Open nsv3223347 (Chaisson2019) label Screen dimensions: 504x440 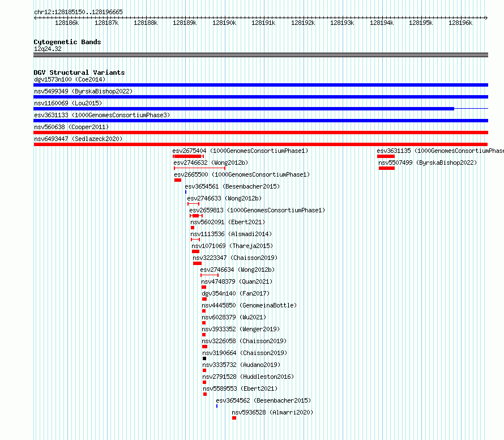[x=235, y=258]
